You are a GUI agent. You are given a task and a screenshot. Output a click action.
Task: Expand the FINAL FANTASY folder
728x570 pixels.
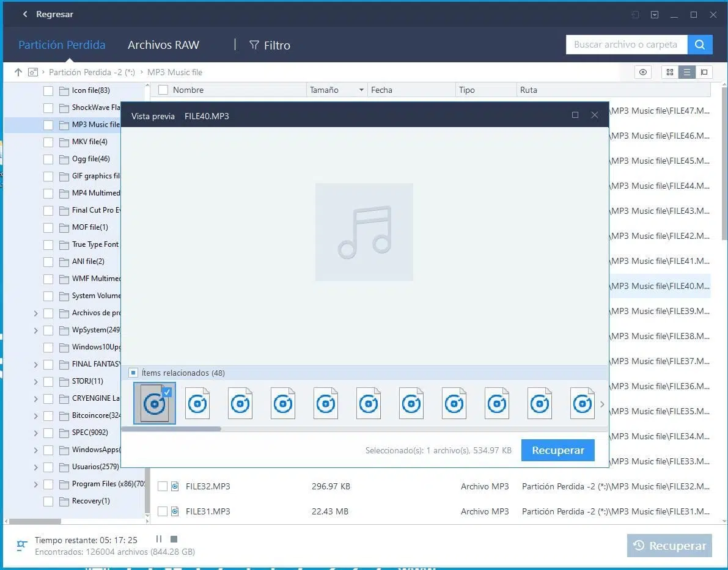coord(35,364)
